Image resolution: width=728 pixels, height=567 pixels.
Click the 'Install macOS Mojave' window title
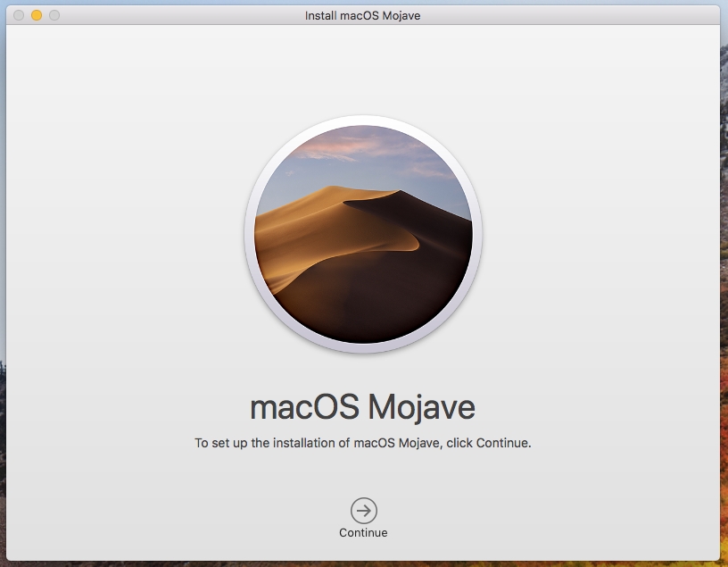click(362, 15)
